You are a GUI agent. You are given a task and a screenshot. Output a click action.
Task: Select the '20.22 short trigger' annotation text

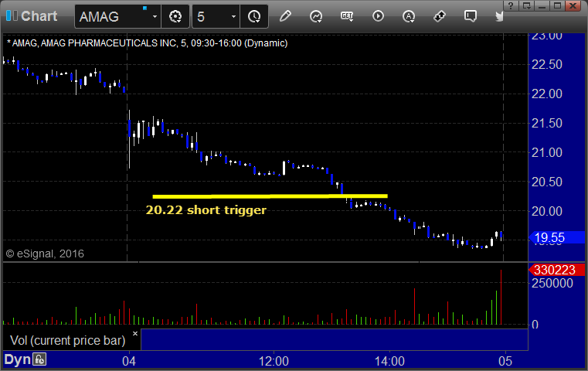coord(206,209)
